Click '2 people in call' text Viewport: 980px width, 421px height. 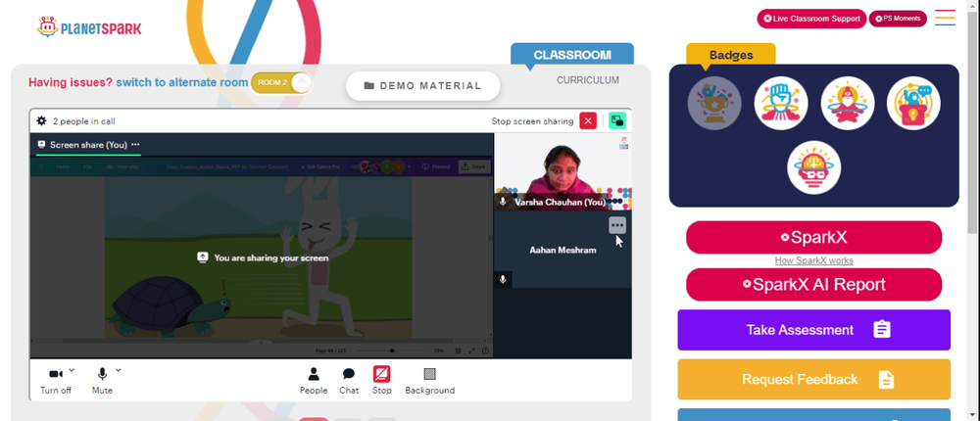83,121
